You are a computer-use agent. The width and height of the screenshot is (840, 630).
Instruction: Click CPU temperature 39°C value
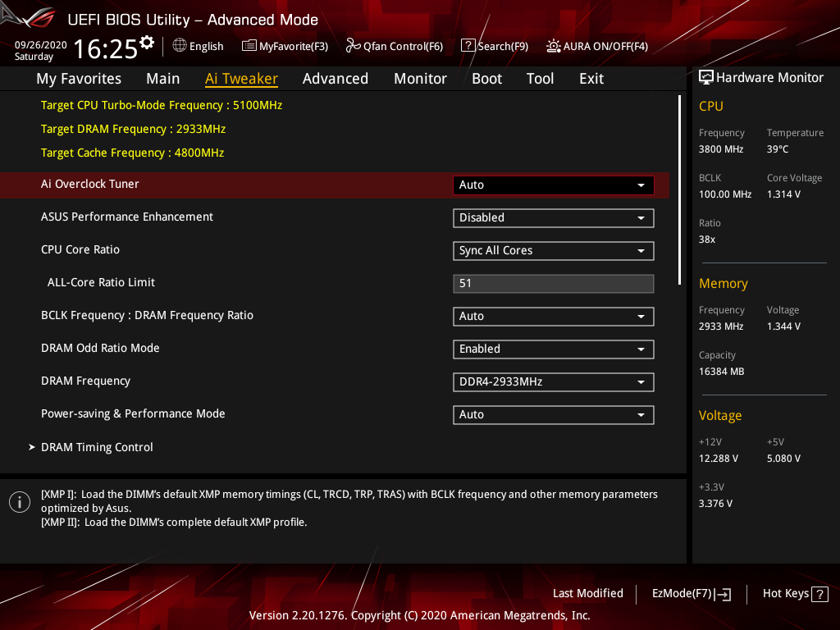[778, 149]
